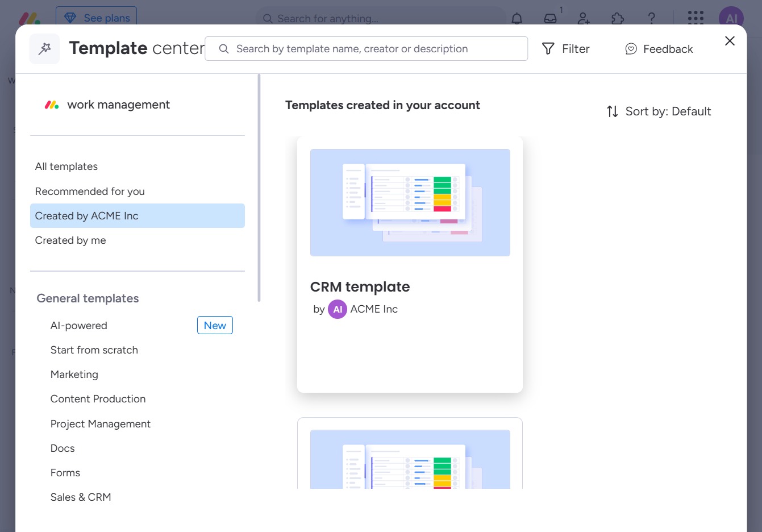
Task: Click the help question mark icon
Action: click(652, 18)
